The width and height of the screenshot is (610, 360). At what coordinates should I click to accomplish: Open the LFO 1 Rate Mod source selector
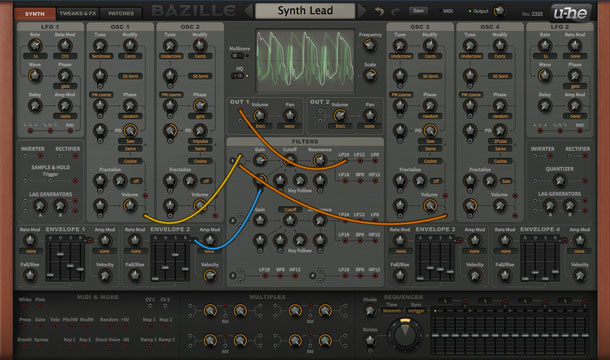65,56
